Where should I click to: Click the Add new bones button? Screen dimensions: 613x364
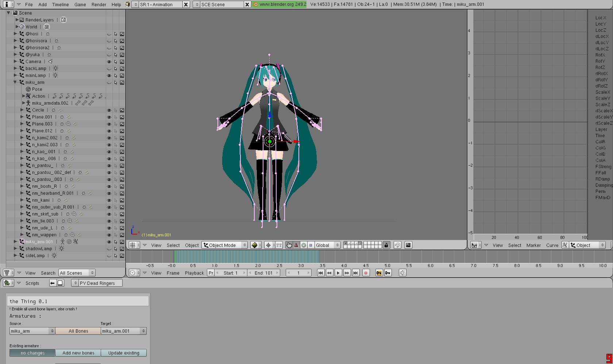point(78,353)
